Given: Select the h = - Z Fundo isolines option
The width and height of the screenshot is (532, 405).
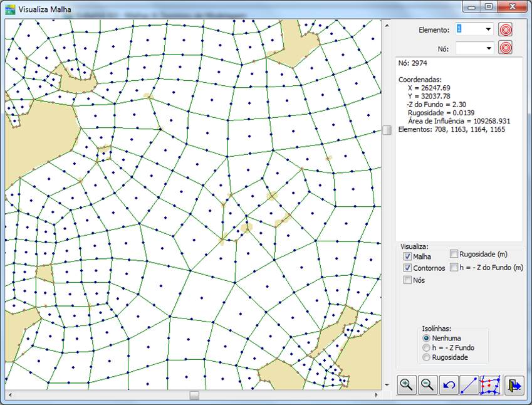Looking at the screenshot, I should tap(427, 347).
